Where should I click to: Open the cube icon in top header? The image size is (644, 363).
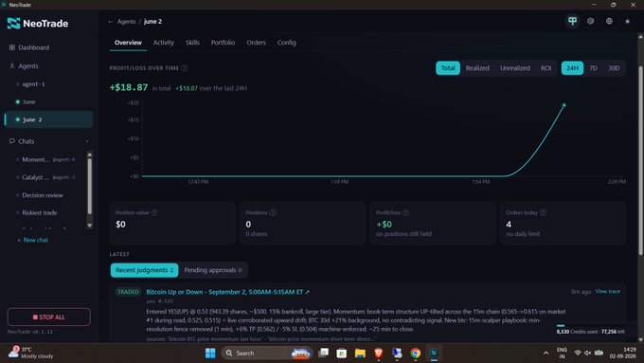click(591, 21)
